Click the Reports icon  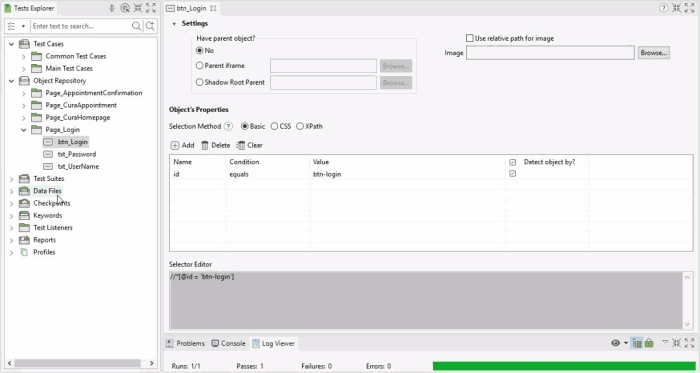point(24,240)
